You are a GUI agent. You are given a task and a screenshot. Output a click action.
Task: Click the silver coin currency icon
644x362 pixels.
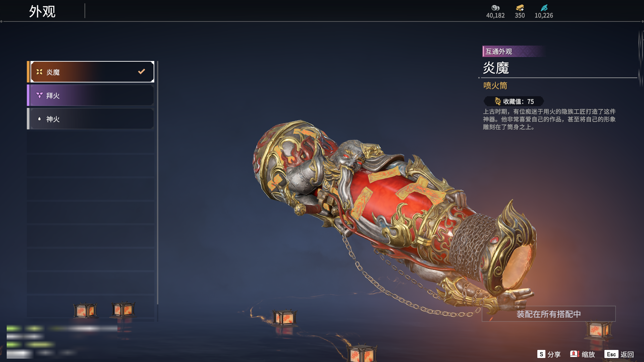pos(495,8)
